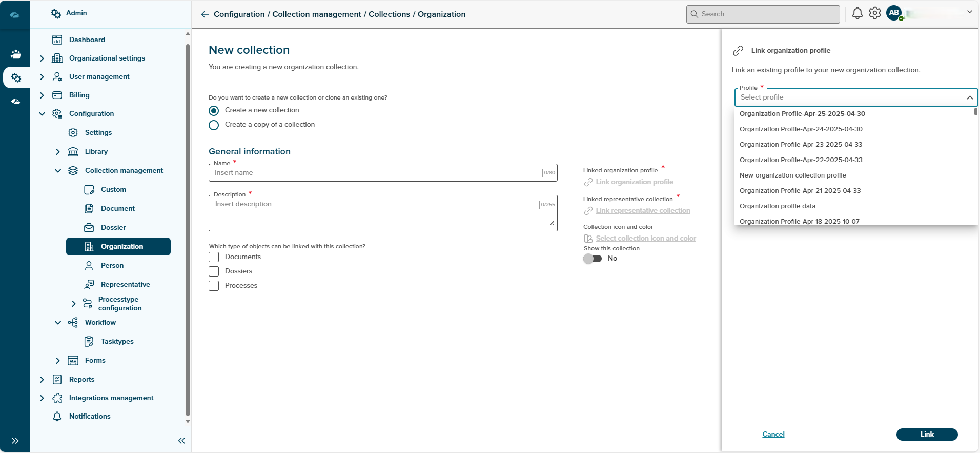Expand the Library tree node
980x453 pixels.
(58, 152)
